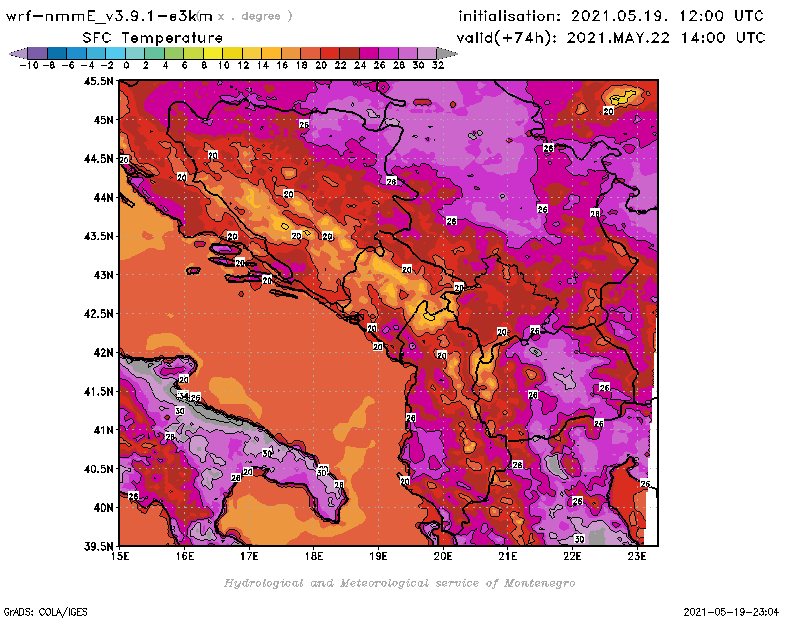
Task: Click the 41.5N latitude label
Action: 98,391
